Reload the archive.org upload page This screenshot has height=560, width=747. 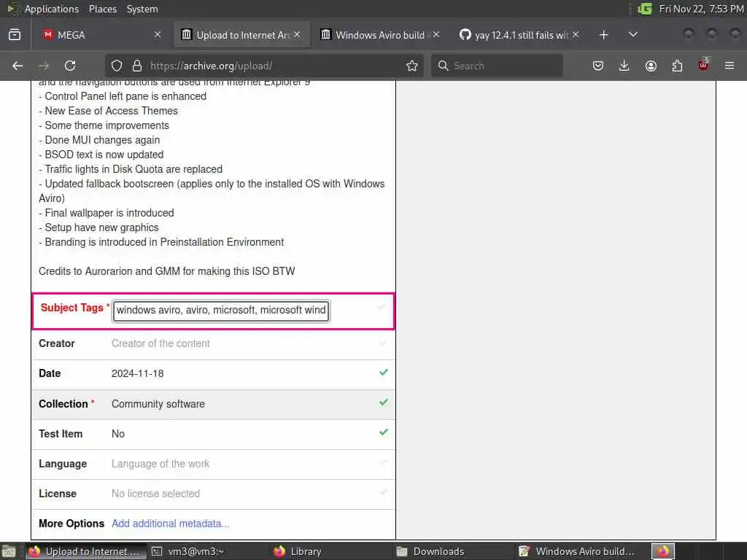click(70, 66)
